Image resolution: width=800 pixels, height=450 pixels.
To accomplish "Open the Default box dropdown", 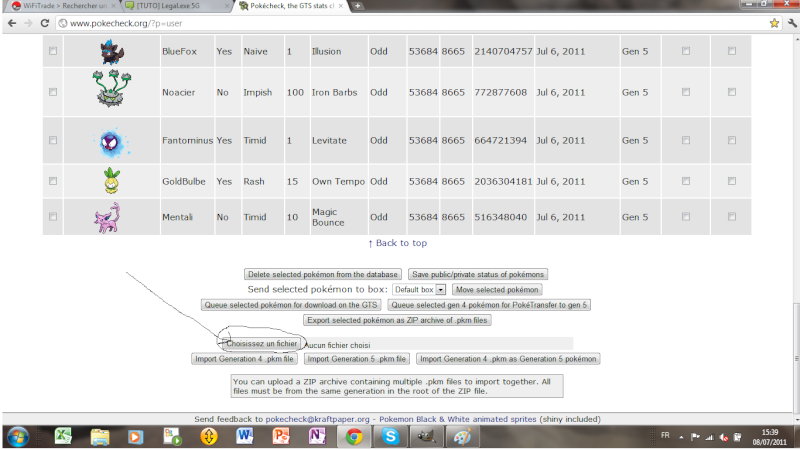I will (x=419, y=289).
